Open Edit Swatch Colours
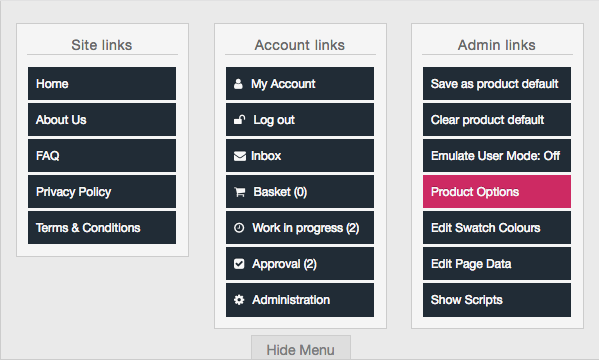599x360 pixels. tap(497, 227)
